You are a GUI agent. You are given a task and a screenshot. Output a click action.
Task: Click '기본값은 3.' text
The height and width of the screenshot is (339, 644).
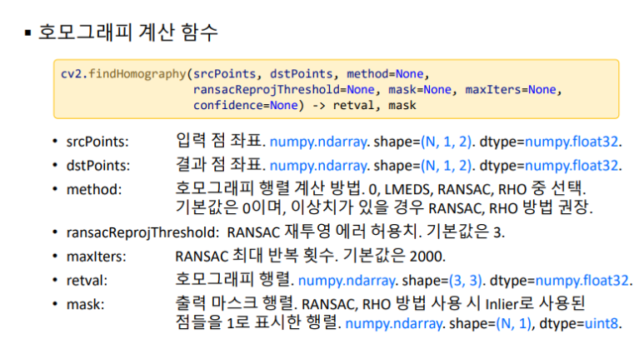point(465,232)
